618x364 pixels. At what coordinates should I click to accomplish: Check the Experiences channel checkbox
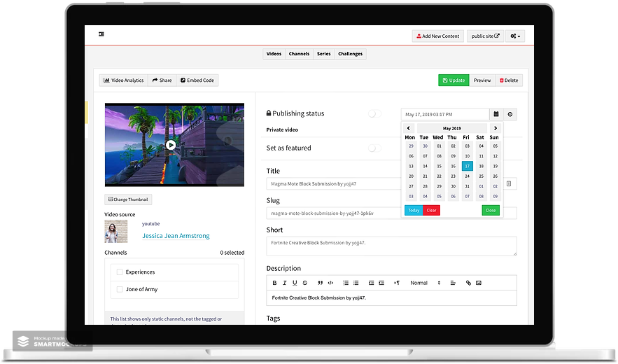coord(120,272)
